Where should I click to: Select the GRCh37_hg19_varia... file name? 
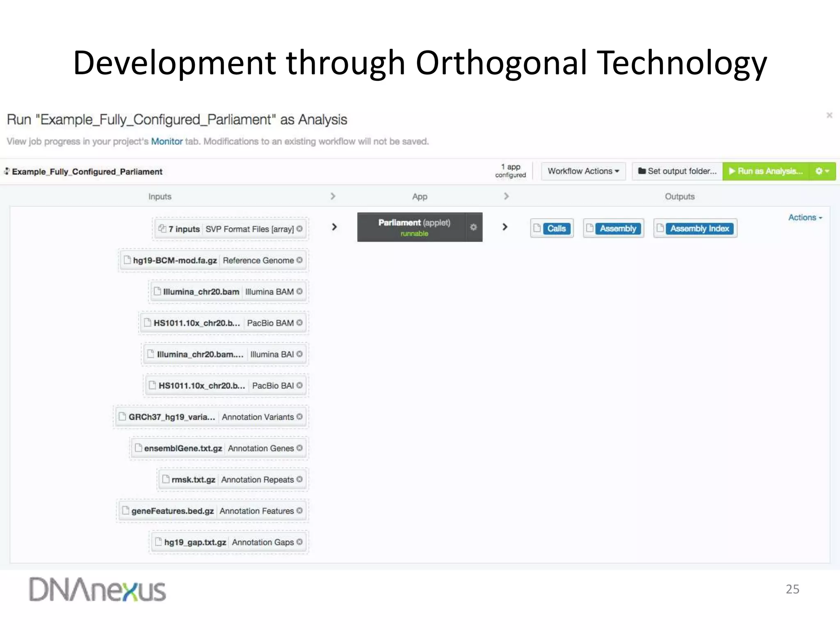172,417
